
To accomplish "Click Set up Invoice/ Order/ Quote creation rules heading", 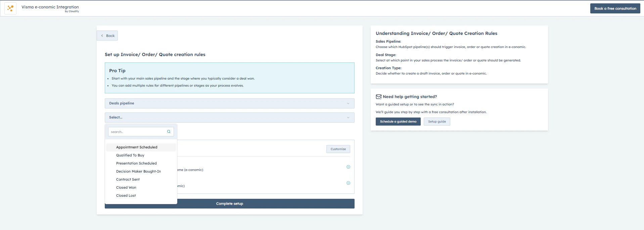I will coord(155,55).
